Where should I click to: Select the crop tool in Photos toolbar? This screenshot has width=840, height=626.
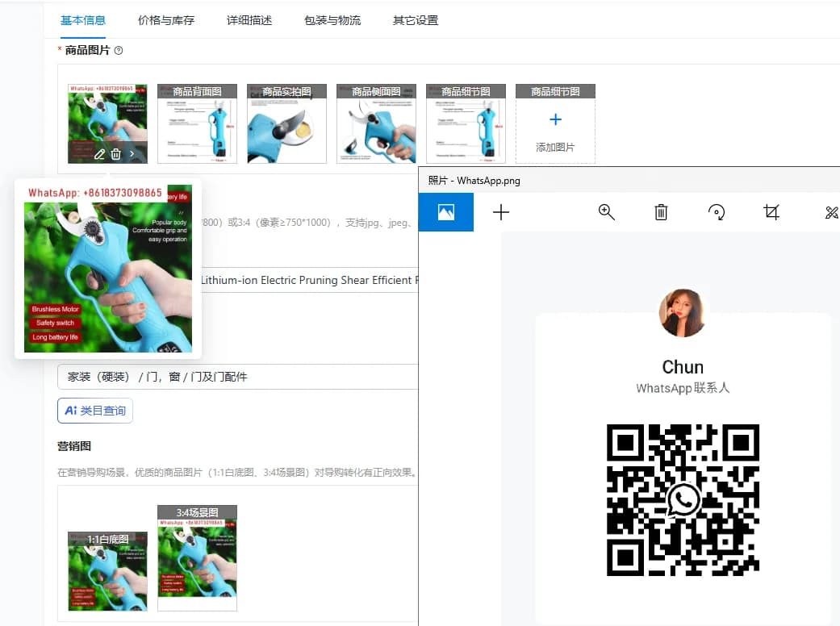[771, 212]
